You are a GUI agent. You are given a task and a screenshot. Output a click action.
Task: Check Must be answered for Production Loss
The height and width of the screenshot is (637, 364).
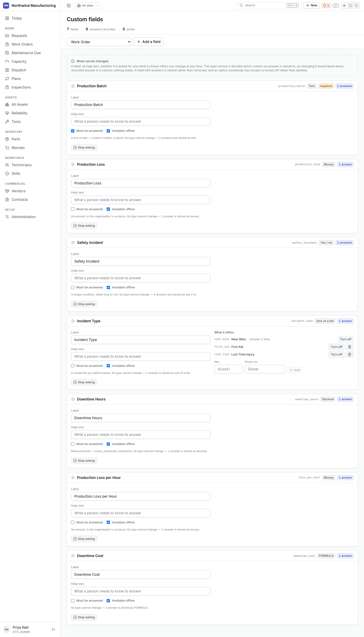click(x=73, y=209)
